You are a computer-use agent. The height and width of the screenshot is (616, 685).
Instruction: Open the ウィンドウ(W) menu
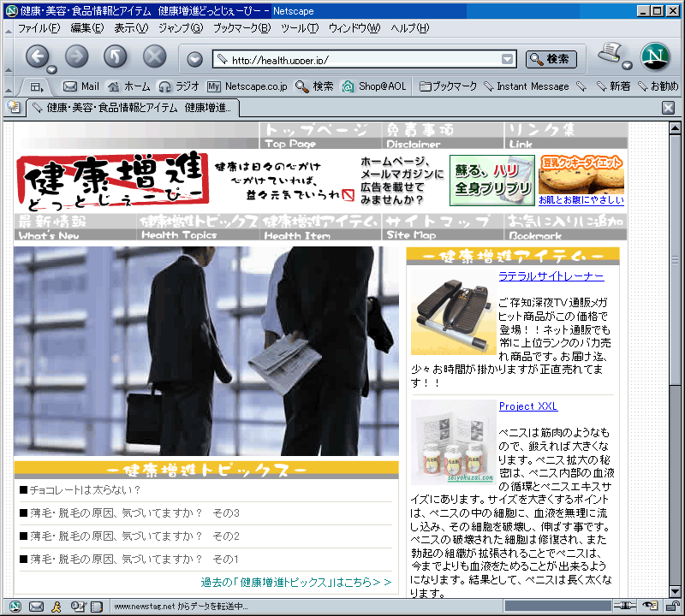coord(354,28)
